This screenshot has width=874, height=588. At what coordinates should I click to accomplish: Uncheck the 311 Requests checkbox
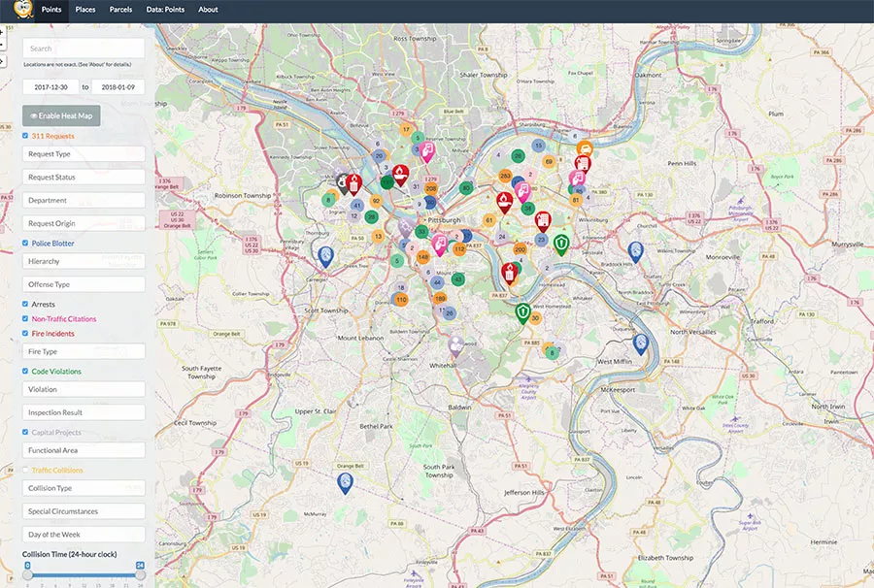coord(25,136)
